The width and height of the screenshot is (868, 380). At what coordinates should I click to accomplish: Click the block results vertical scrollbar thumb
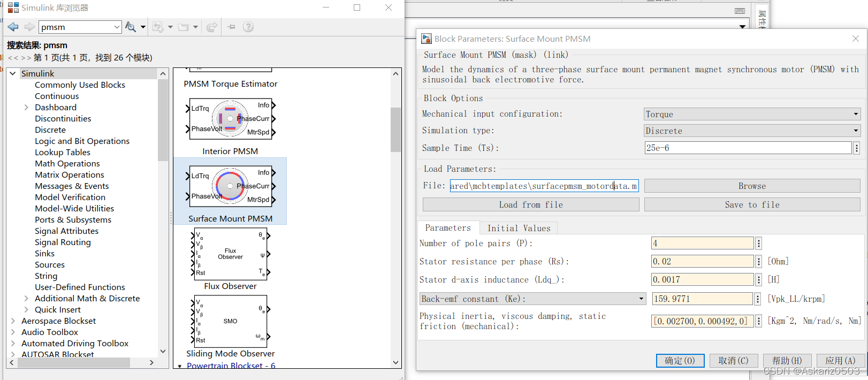click(x=395, y=130)
